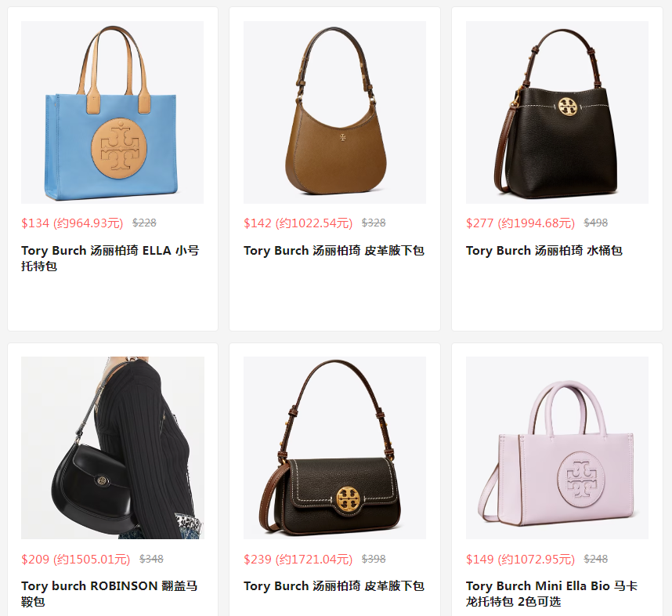Click the $209 (约1505.01元) sale price
Viewport: 672px width, 616px height.
76,560
